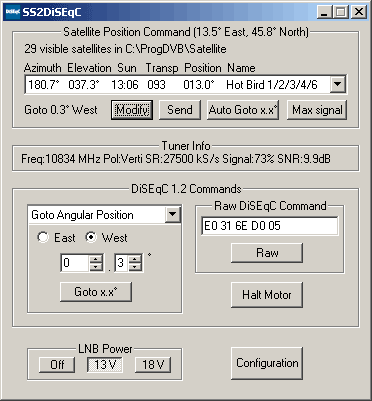Set LNB power to Off
The height and width of the screenshot is (401, 372).
(57, 365)
